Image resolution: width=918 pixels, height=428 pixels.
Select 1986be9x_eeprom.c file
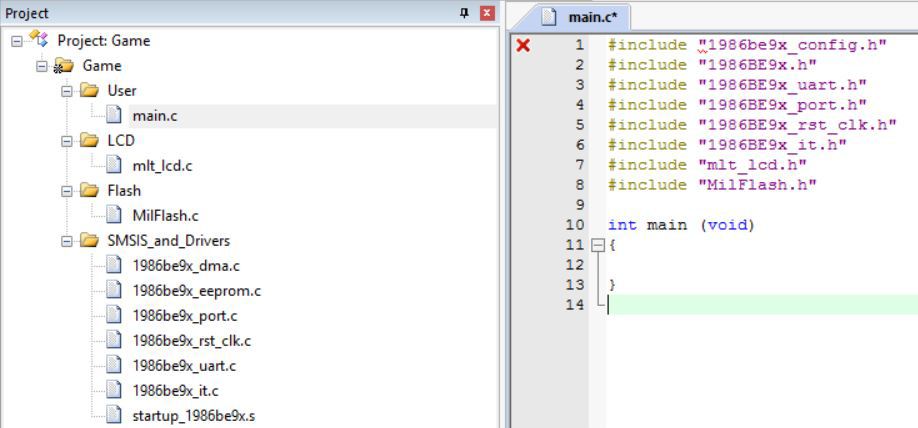[x=197, y=291]
